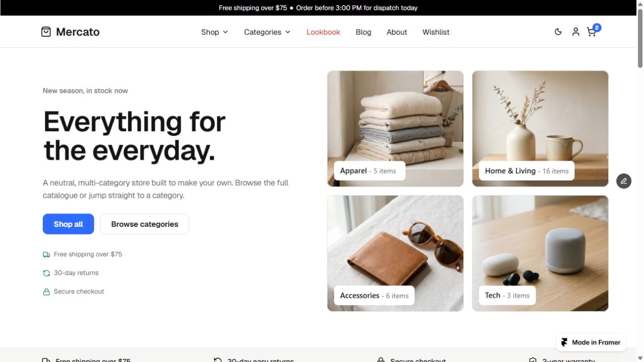Click the page vertical scrollbar thumb
The image size is (644, 362).
[x=640, y=38]
